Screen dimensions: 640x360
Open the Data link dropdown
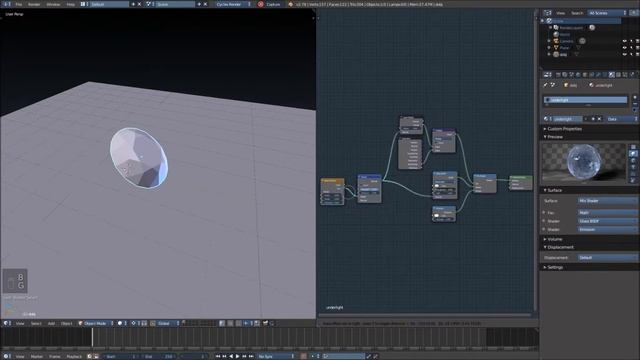point(621,119)
